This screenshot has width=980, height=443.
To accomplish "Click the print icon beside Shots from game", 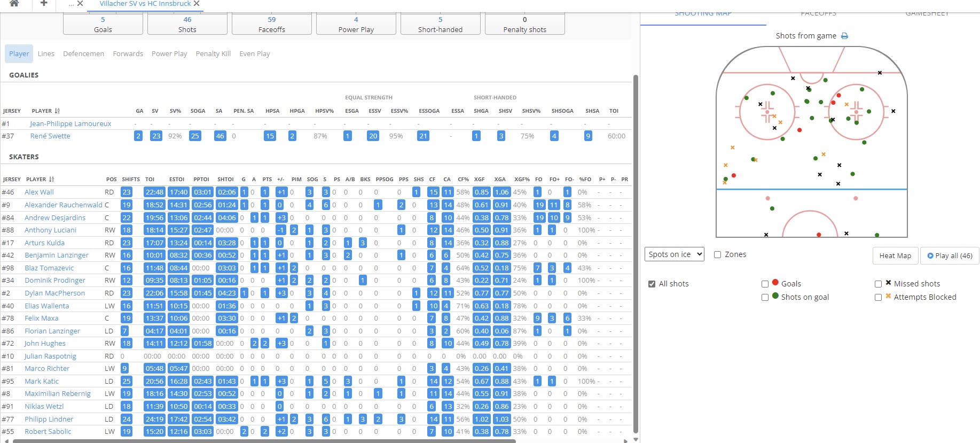I will click(x=844, y=36).
